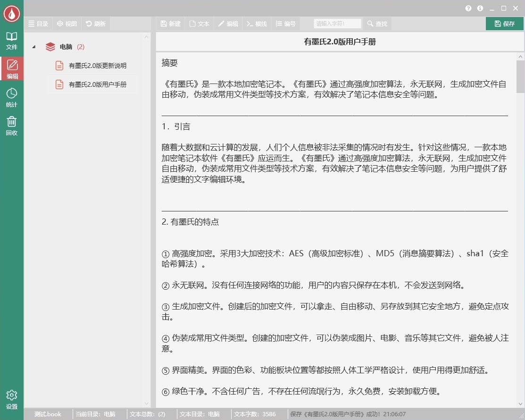Save the document with 保存
The width and height of the screenshot is (525, 420).
pyautogui.click(x=504, y=23)
